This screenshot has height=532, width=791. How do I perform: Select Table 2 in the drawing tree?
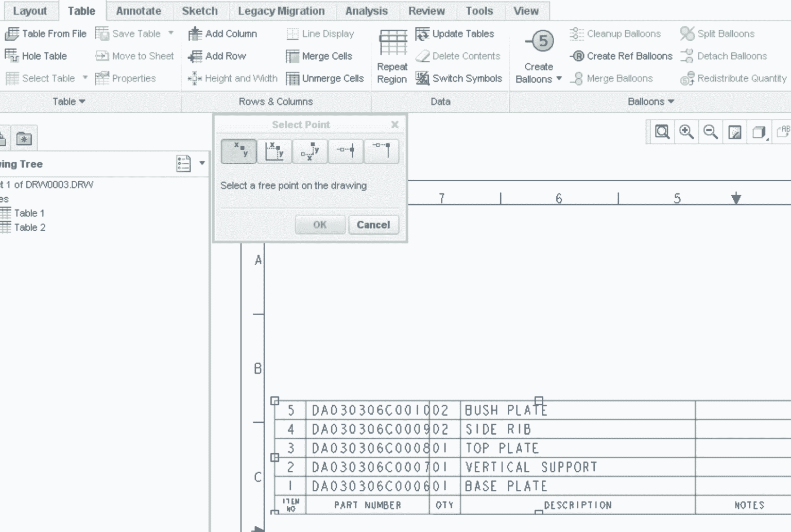(x=30, y=228)
